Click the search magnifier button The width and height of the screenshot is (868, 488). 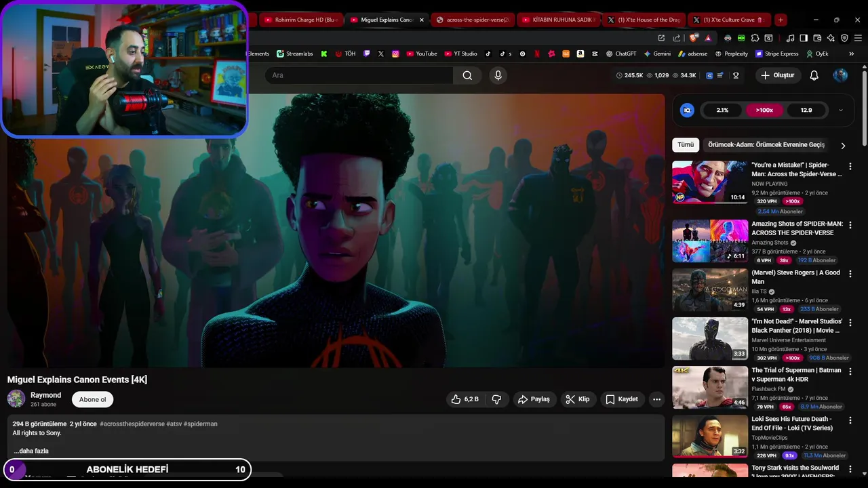pyautogui.click(x=467, y=75)
